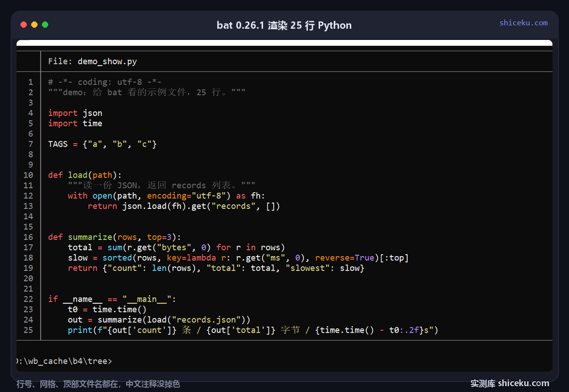Select the 'slow = sorted(...)' line
The width and height of the screenshot is (569, 392).
pyautogui.click(x=238, y=258)
